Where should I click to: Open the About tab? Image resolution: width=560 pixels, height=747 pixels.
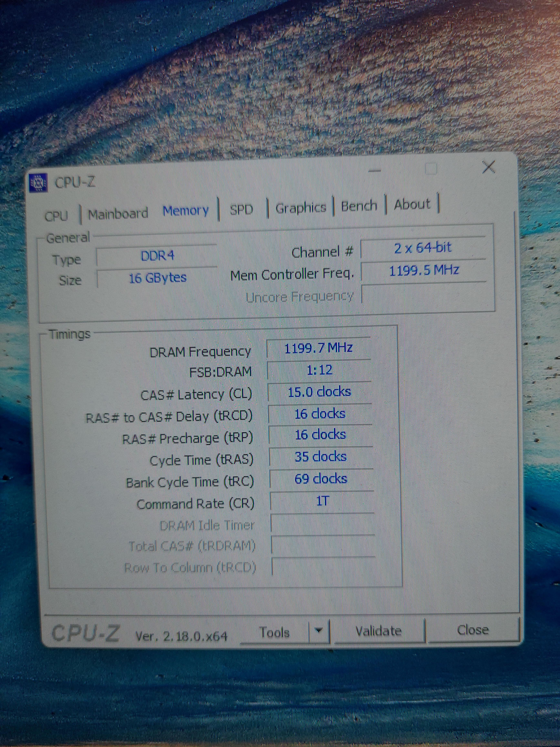412,204
